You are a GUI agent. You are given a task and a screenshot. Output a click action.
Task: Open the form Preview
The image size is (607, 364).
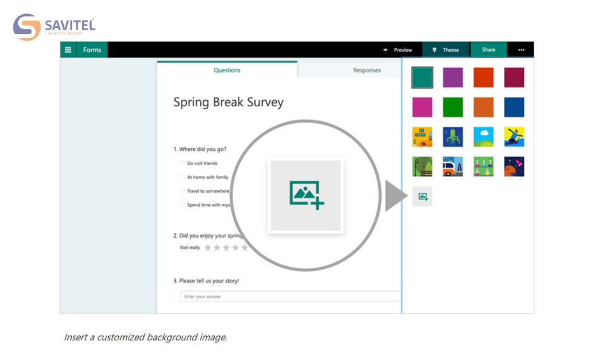[398, 50]
